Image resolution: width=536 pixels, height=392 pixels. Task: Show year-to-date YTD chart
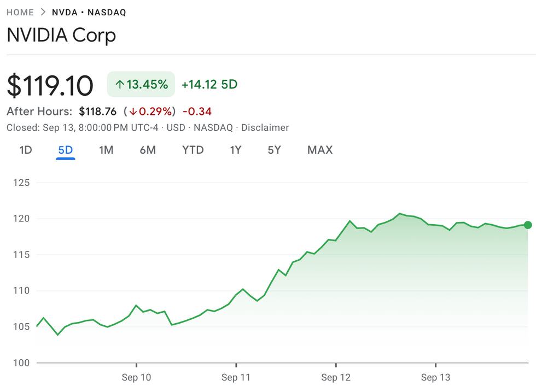[193, 150]
